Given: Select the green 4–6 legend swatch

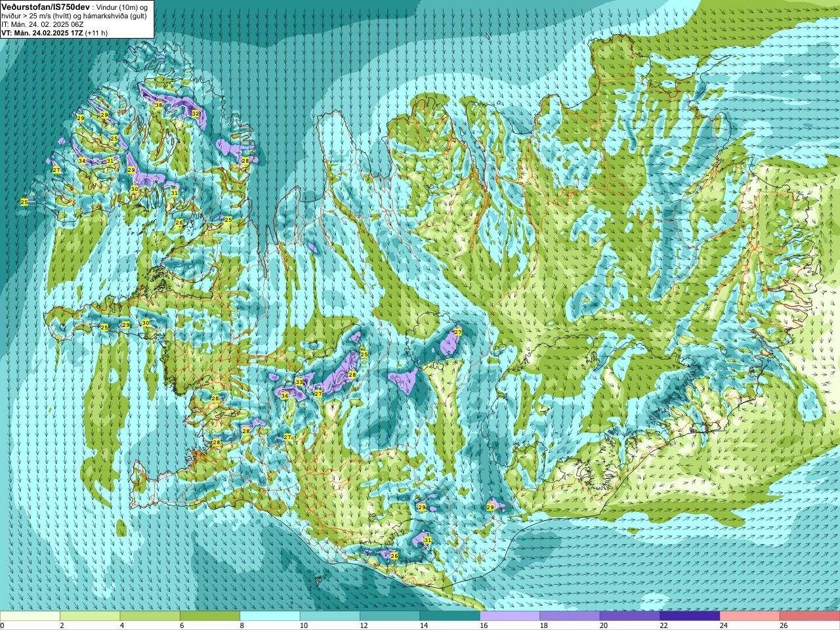Looking at the screenshot, I should [150, 616].
